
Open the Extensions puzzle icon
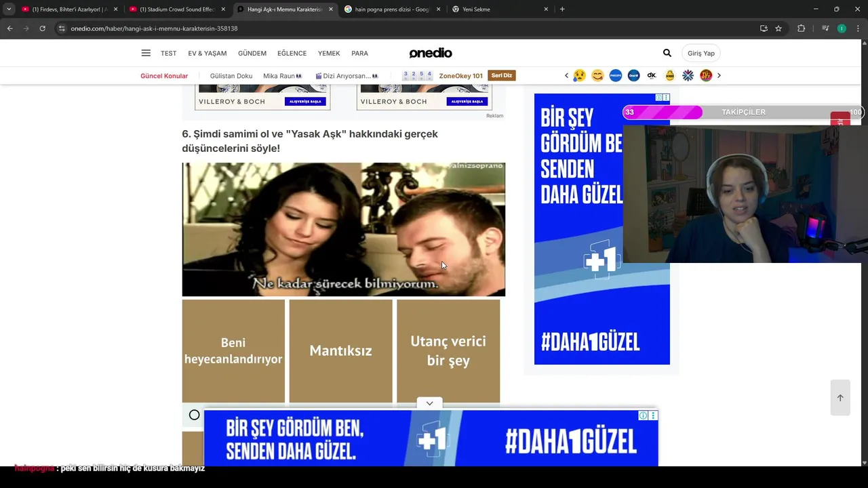[801, 28]
